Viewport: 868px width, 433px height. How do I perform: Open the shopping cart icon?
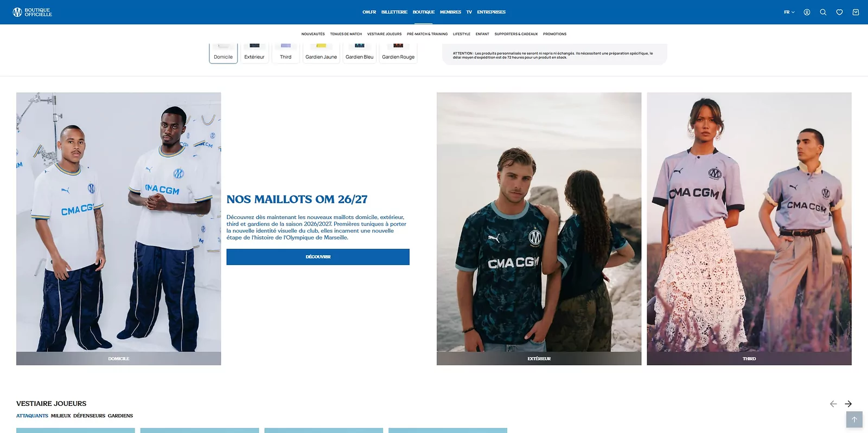pos(856,12)
